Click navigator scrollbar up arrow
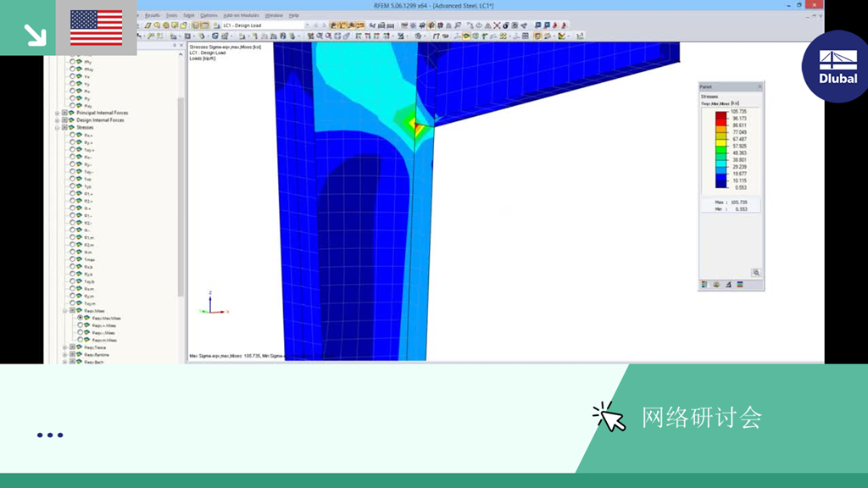 [x=181, y=55]
